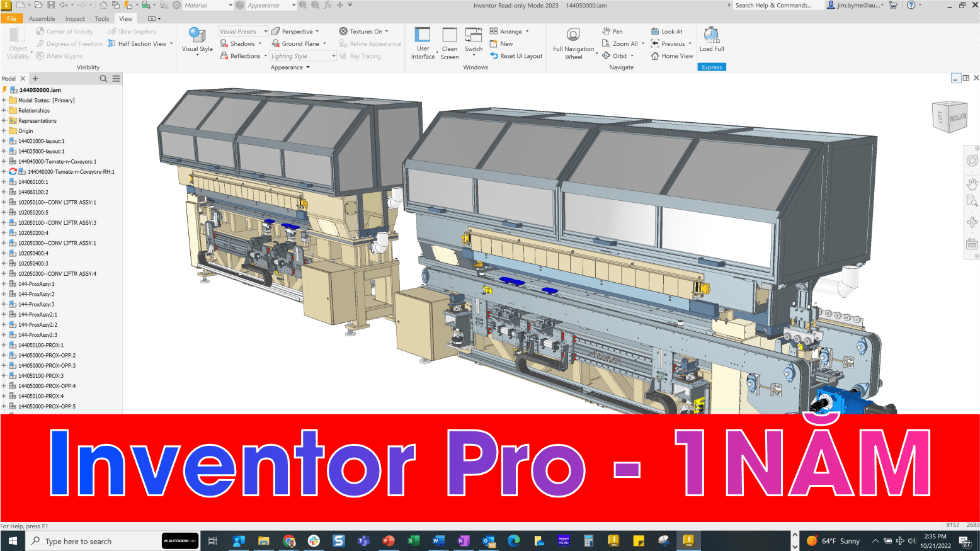Open the jim.byrne account menu
980x551 pixels.
tap(856, 5)
